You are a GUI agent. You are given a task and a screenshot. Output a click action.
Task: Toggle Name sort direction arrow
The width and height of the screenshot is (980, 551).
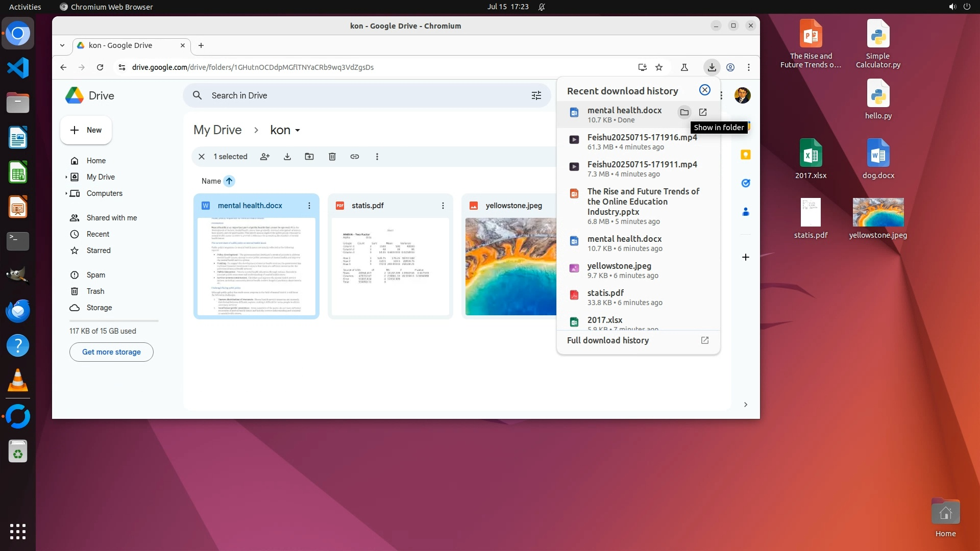[229, 181]
